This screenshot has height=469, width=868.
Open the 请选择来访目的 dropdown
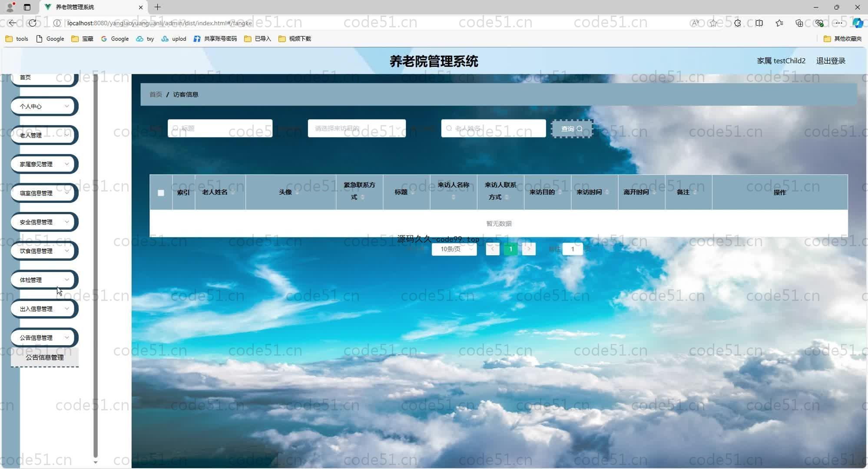click(x=357, y=129)
